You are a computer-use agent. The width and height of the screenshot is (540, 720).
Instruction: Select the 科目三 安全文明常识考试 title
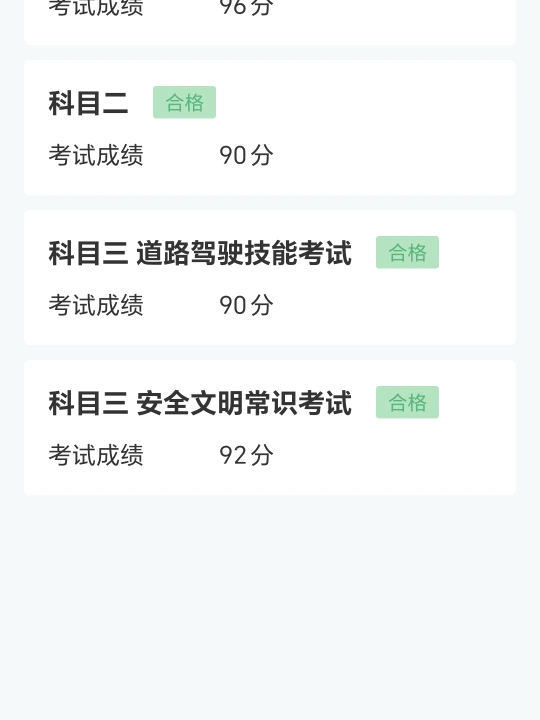click(x=200, y=403)
